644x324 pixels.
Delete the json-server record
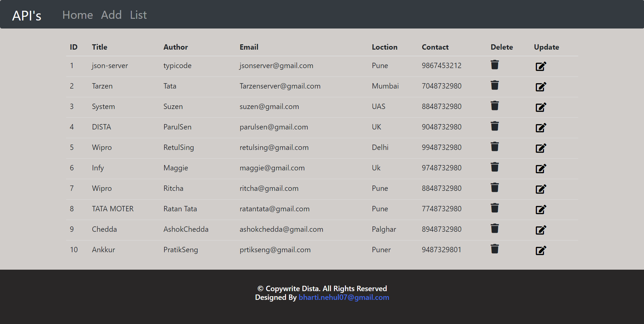(495, 65)
